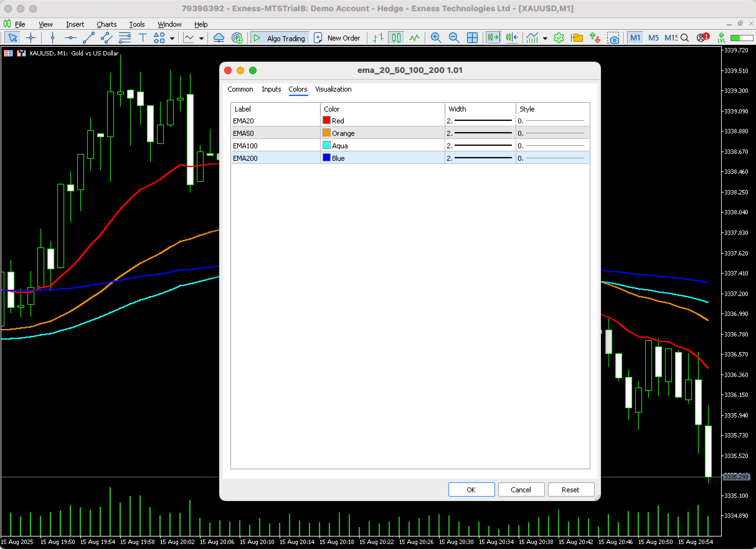Screen dimensions: 756x549
Task: Open the Width setting for EMA50
Action: (x=480, y=133)
